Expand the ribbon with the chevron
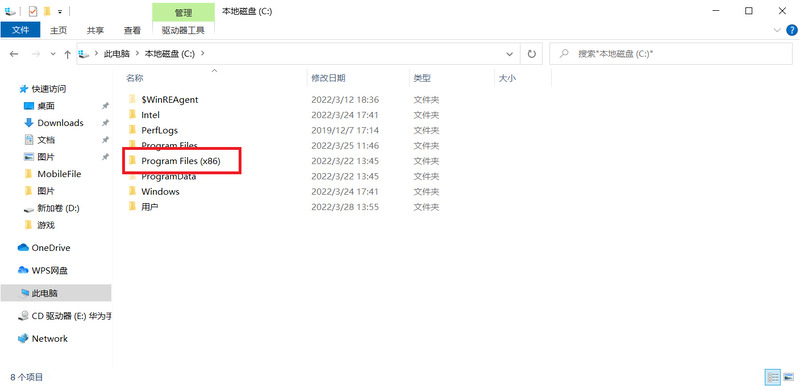The image size is (800, 386). pos(777,30)
